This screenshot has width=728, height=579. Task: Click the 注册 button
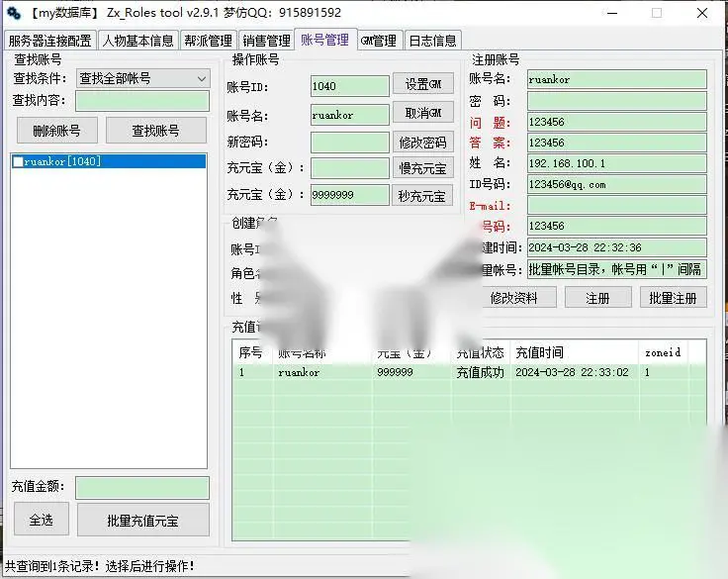pos(598,297)
